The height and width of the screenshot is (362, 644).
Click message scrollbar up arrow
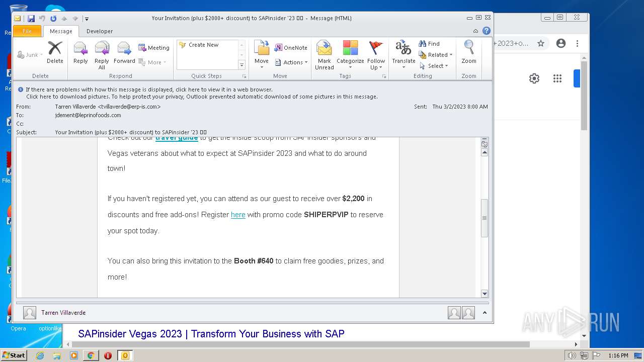pyautogui.click(x=485, y=152)
